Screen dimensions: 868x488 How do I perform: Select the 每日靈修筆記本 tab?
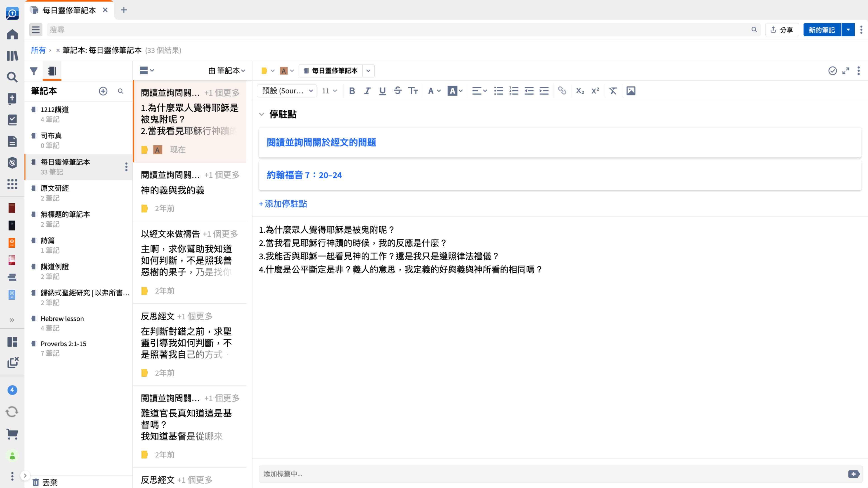coord(69,10)
